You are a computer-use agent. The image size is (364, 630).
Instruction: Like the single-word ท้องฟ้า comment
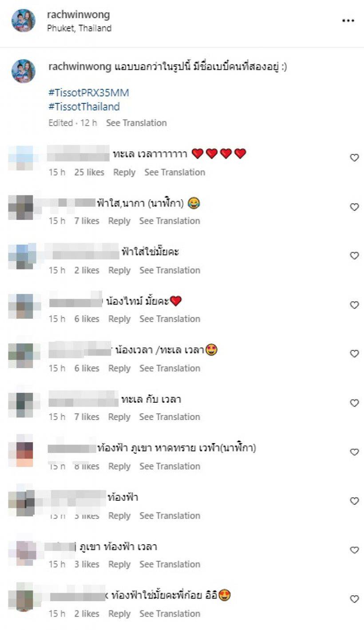point(354,501)
